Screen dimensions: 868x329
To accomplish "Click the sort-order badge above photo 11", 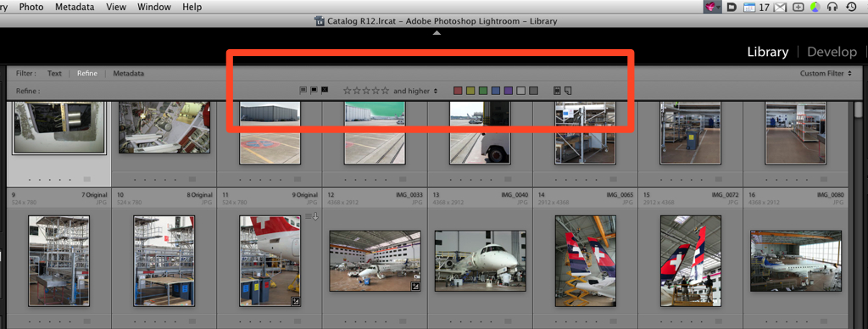I will tap(312, 216).
